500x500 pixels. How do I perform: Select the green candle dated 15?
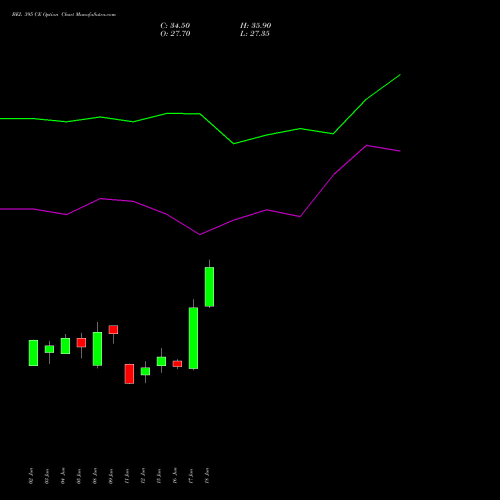[x=161, y=361]
